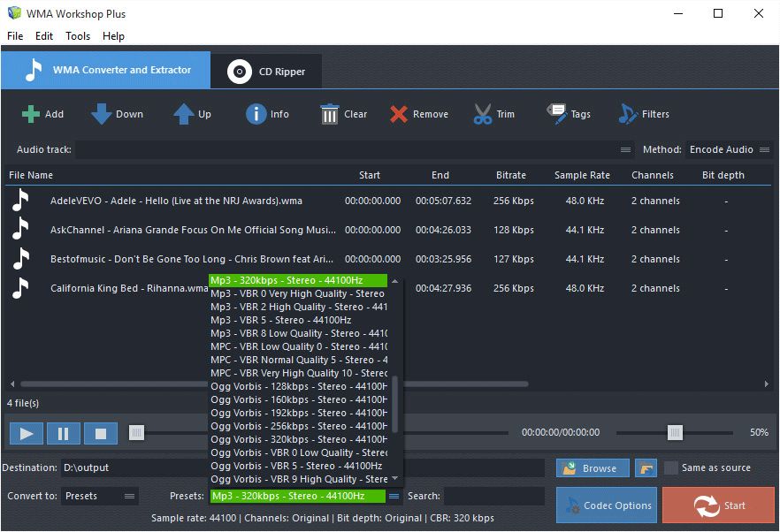The width and height of the screenshot is (780, 532).
Task: Click right arrow of horizontal scrollbar
Action: [x=767, y=384]
